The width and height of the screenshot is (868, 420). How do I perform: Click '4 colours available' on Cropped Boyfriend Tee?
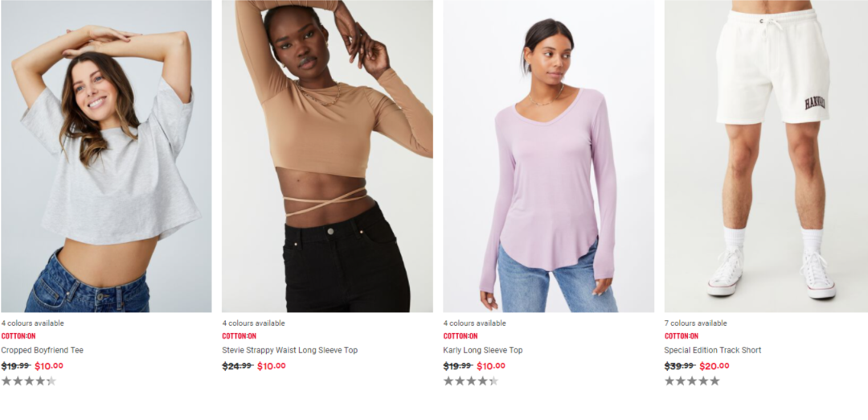point(33,323)
